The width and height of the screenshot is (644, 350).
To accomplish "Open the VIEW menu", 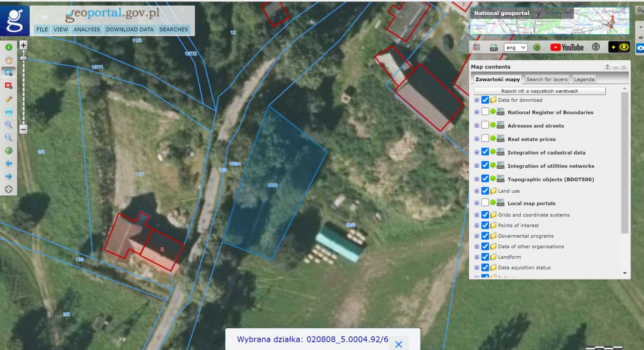I will [61, 29].
